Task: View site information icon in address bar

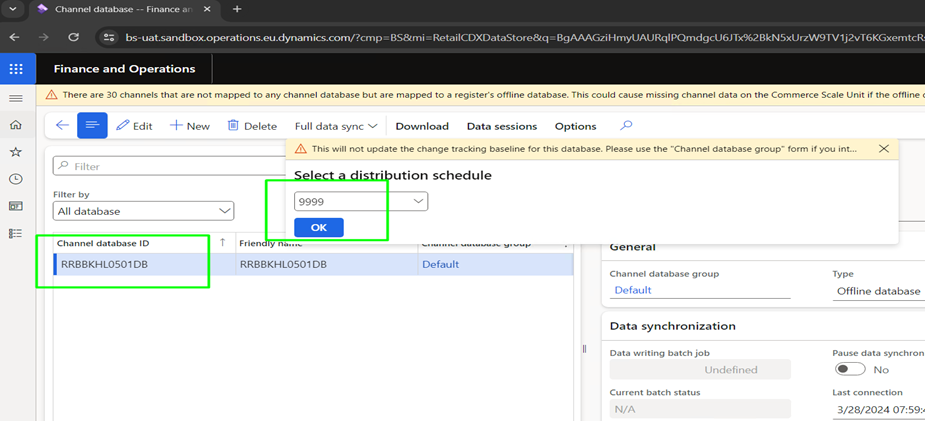Action: coord(109,37)
